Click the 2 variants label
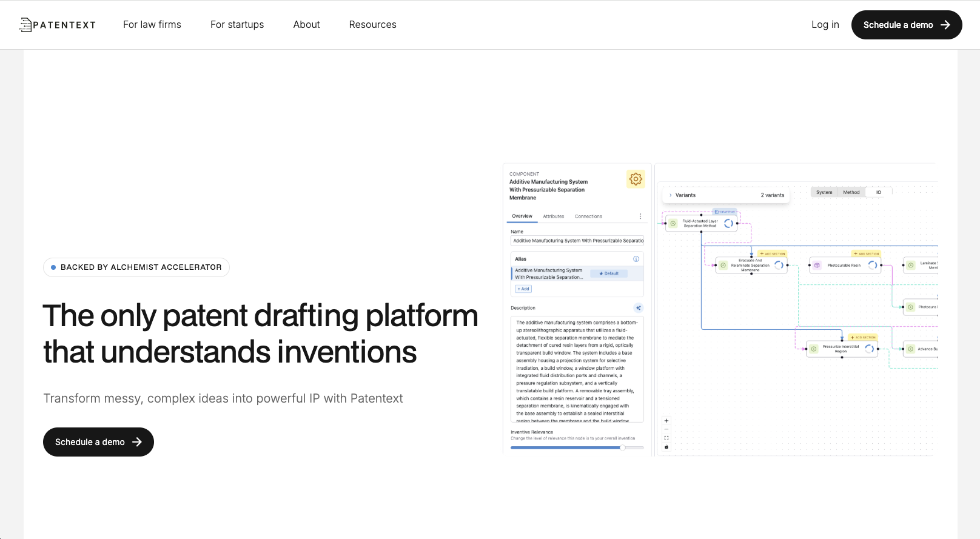 773,195
